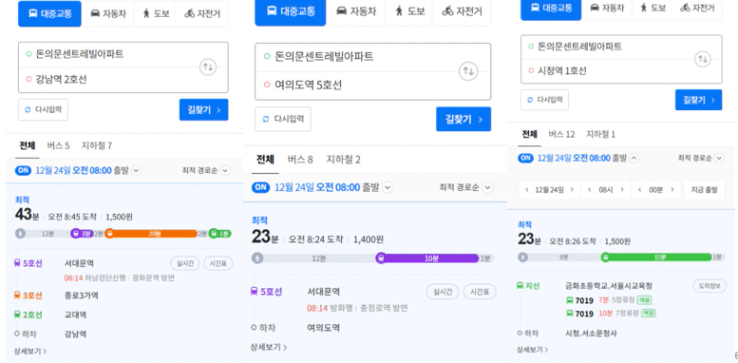Increase hour after 08시
The width and height of the screenshot is (738, 363).
(622, 190)
